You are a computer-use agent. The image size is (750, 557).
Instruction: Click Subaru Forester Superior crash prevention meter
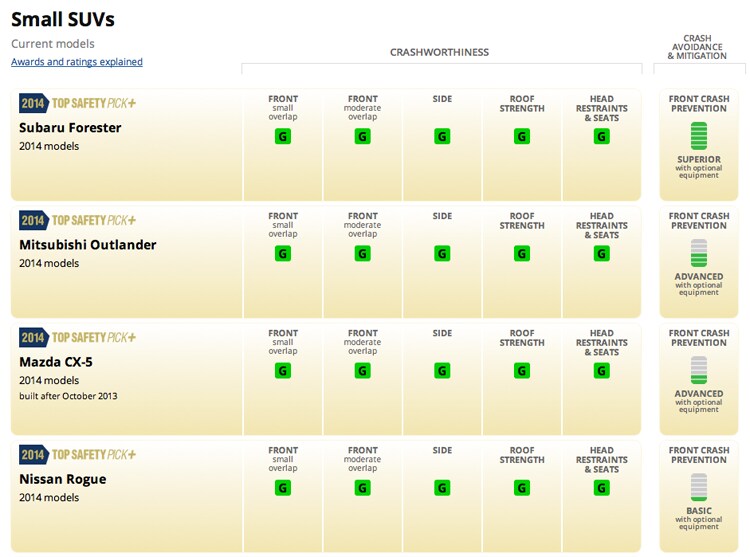pos(699,136)
